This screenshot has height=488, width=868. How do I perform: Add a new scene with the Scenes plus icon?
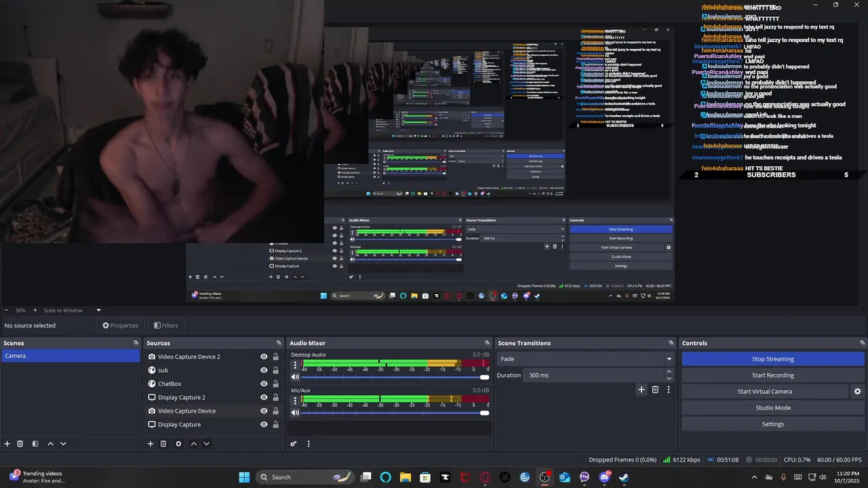[x=7, y=444]
